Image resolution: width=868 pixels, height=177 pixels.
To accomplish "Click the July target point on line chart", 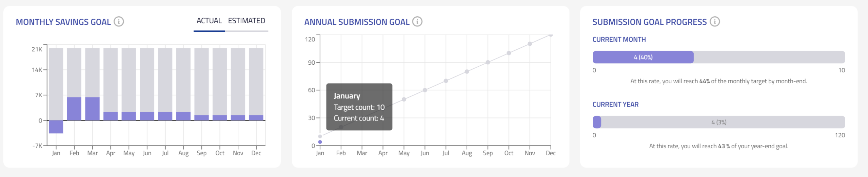I will [x=446, y=81].
